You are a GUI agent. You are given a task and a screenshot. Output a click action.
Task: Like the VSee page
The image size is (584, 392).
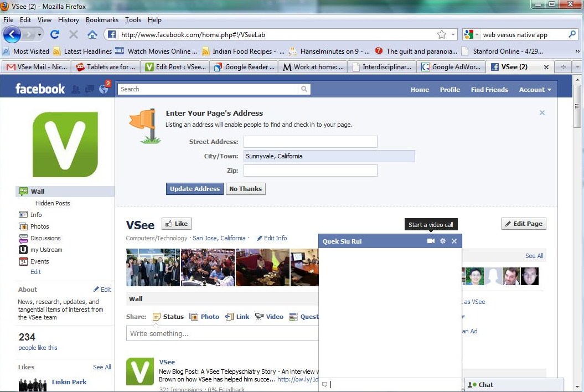(x=176, y=224)
